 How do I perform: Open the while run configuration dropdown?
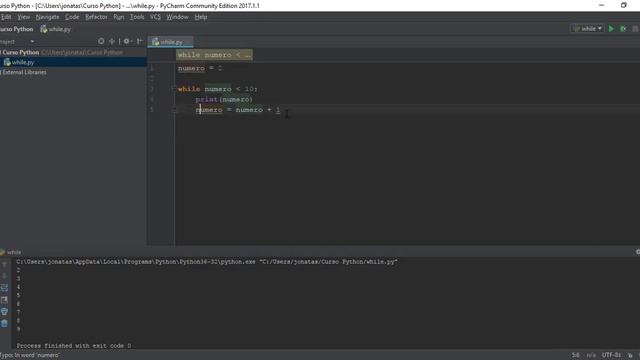pyautogui.click(x=587, y=29)
